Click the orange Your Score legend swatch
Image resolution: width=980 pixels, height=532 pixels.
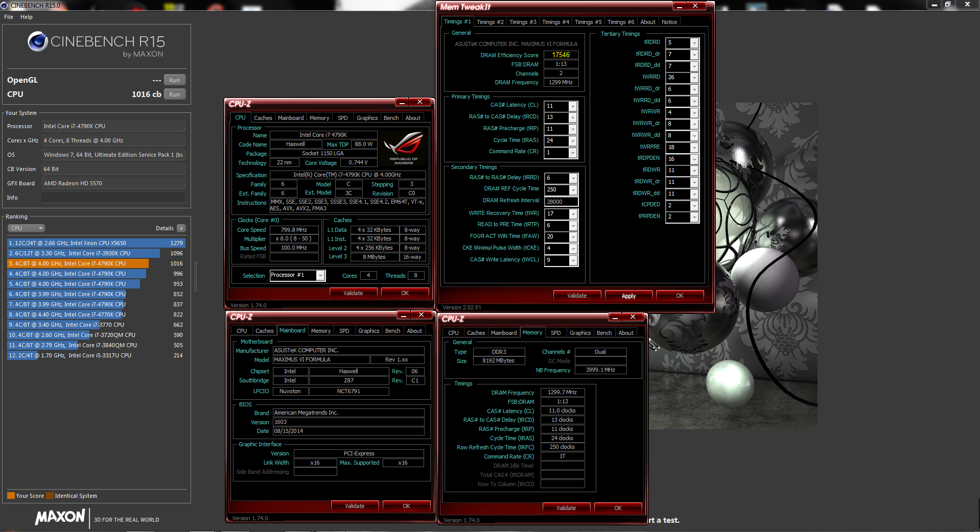[x=11, y=496]
